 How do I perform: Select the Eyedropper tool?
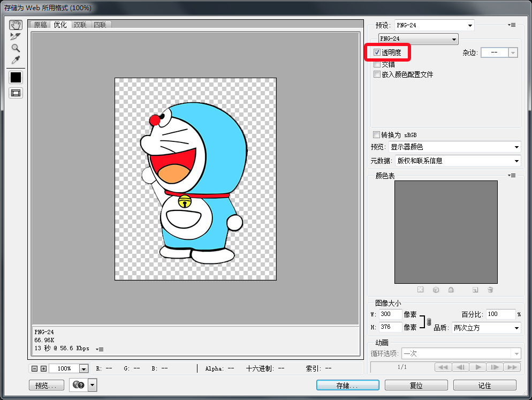(16, 60)
